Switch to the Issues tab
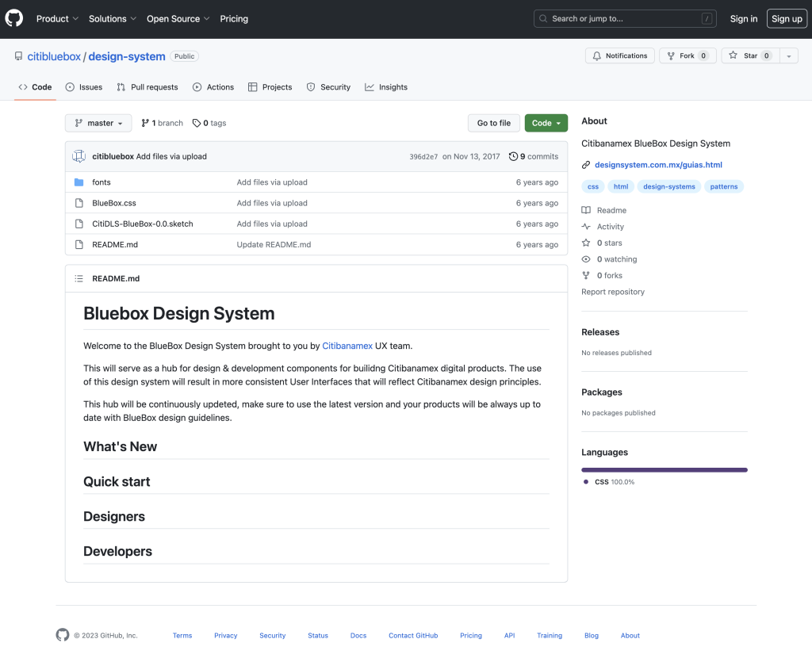Viewport: 812px width, 662px height. click(x=84, y=87)
